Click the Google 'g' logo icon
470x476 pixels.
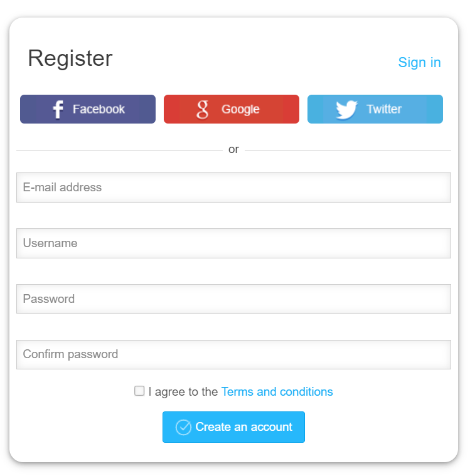pyautogui.click(x=203, y=109)
